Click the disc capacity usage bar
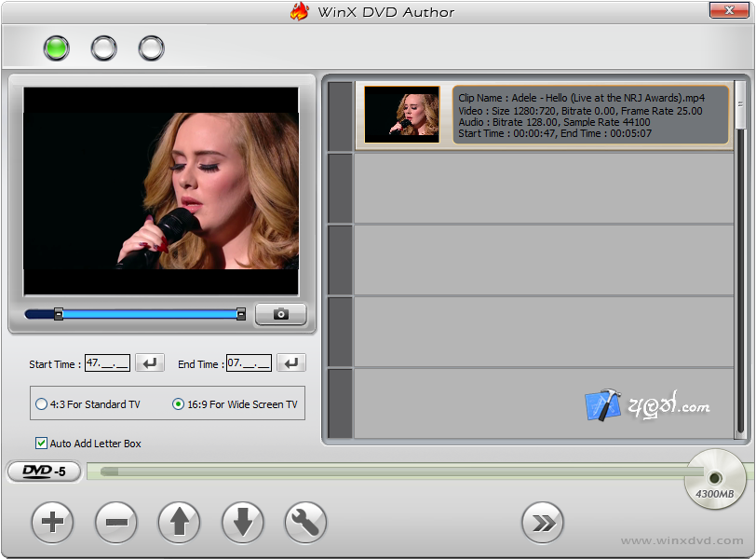This screenshot has width=756, height=560. tap(396, 471)
